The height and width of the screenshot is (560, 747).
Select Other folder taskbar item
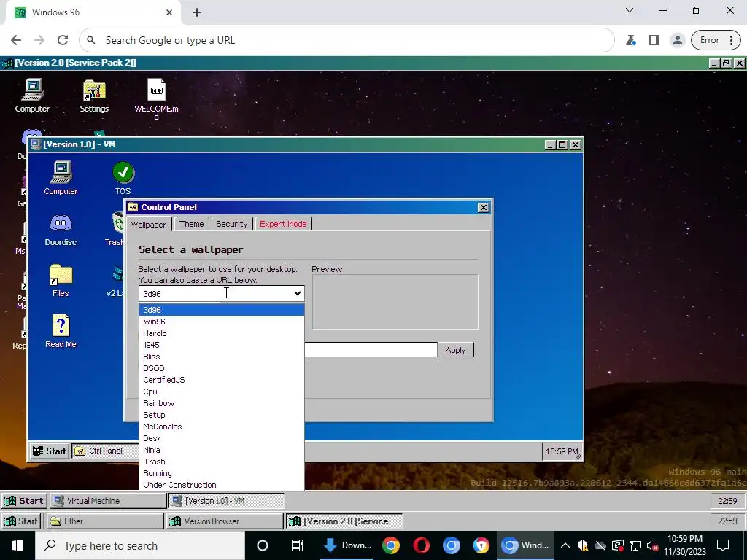click(105, 521)
